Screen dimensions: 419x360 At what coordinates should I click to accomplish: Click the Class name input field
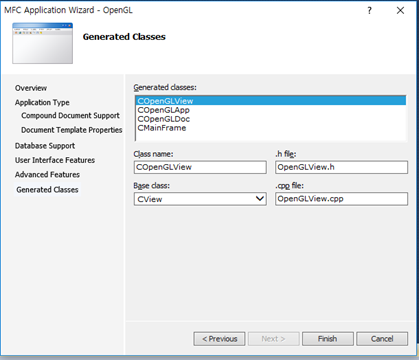click(200, 167)
